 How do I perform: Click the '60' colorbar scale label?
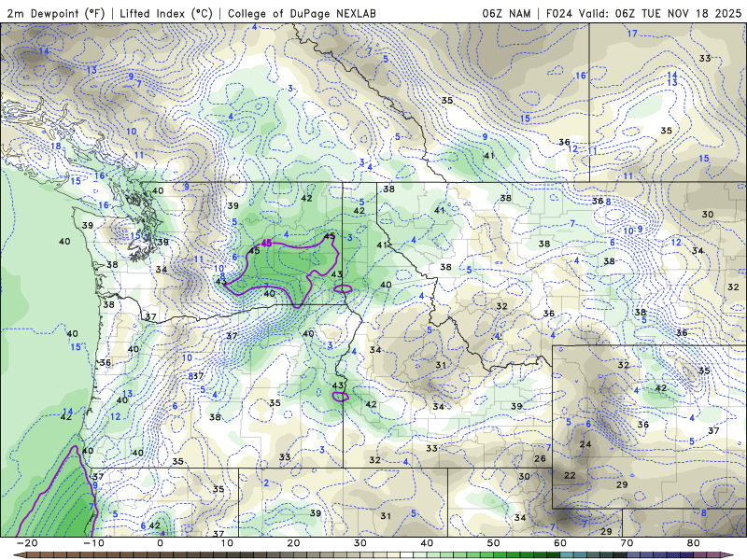pyautogui.click(x=560, y=543)
